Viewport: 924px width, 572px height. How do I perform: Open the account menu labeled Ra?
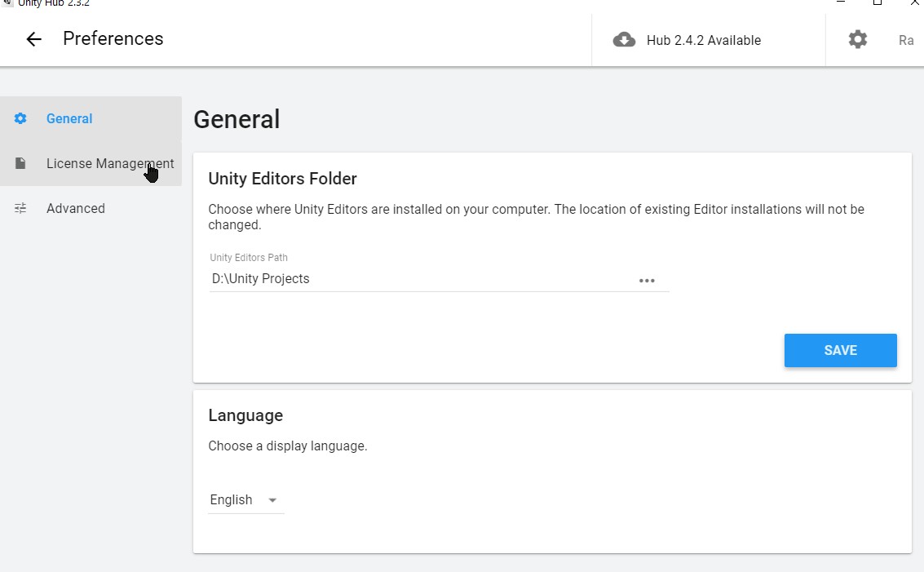(906, 40)
